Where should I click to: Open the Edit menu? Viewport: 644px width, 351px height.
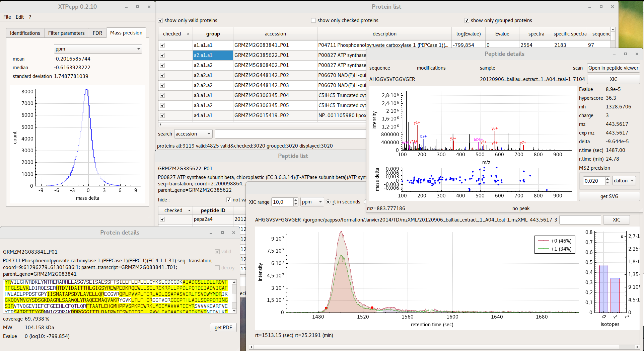tap(20, 17)
